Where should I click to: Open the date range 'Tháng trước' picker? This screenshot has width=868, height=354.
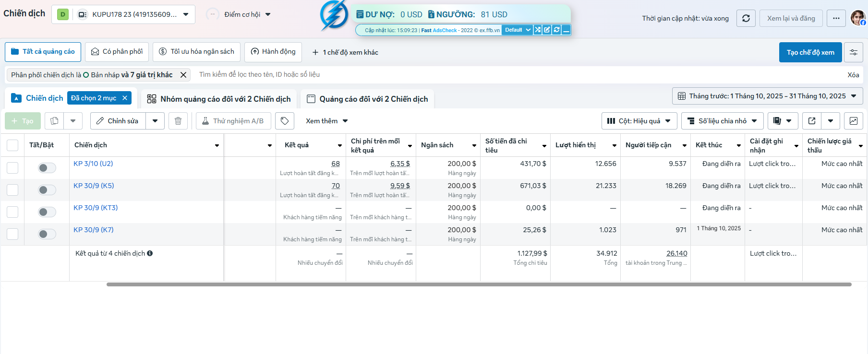tap(767, 96)
